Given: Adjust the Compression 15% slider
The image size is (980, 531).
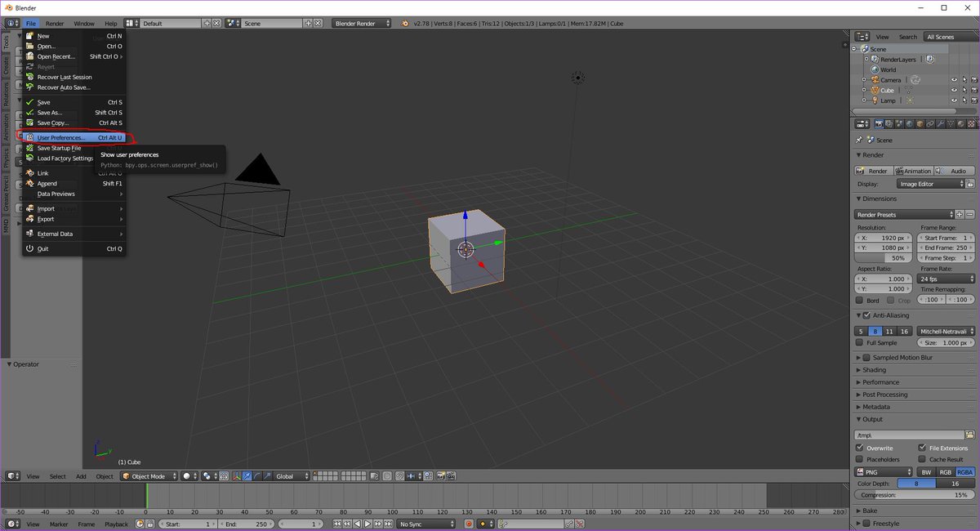Looking at the screenshot, I should [x=915, y=495].
